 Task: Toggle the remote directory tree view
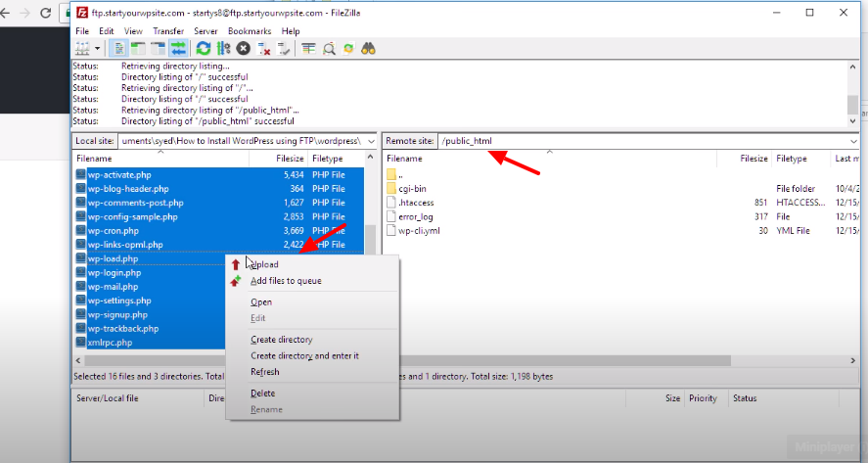click(158, 49)
